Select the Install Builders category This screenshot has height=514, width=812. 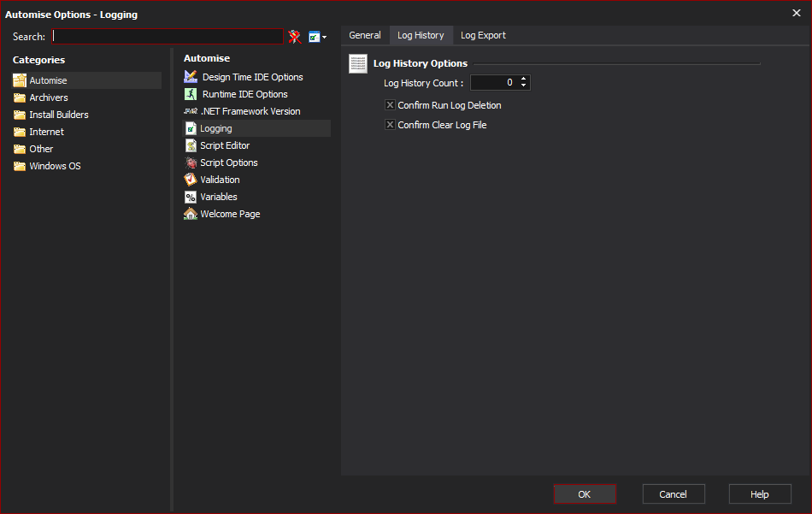click(x=59, y=115)
